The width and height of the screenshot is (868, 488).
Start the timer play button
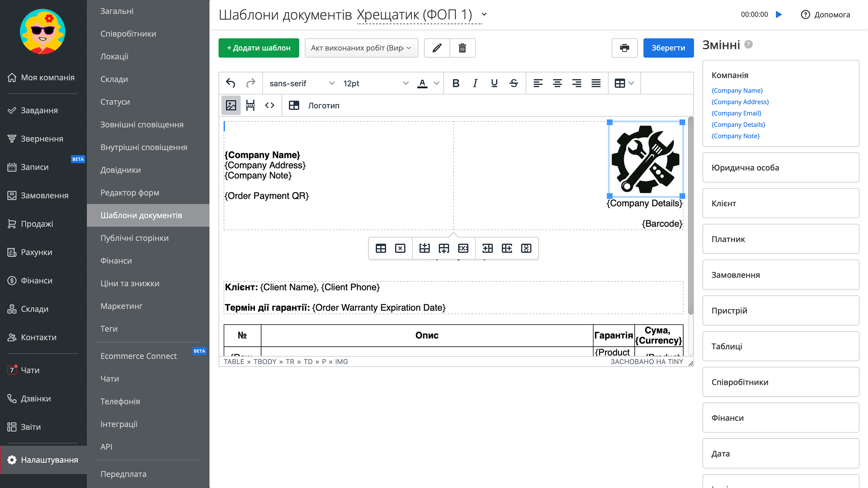click(x=779, y=14)
